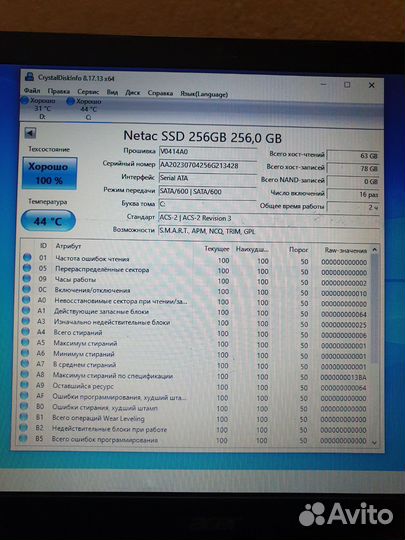Click the Порог column header
Viewport: 405px width, 540px height.
(x=298, y=250)
